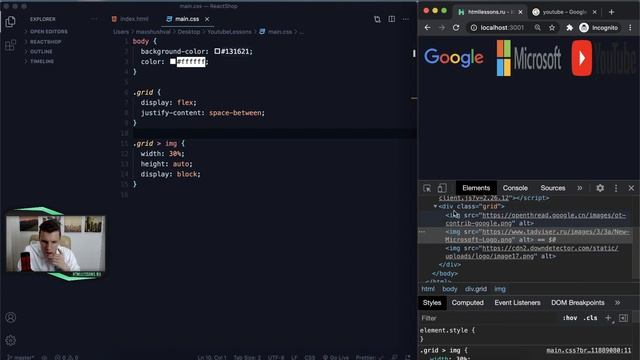Toggle the DevTools device toolbar
The image size is (640, 360).
tap(442, 188)
